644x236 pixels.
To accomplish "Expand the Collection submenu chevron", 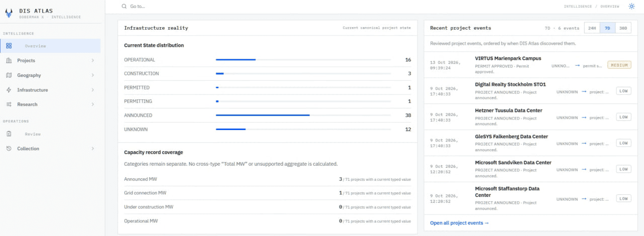I will click(x=93, y=149).
